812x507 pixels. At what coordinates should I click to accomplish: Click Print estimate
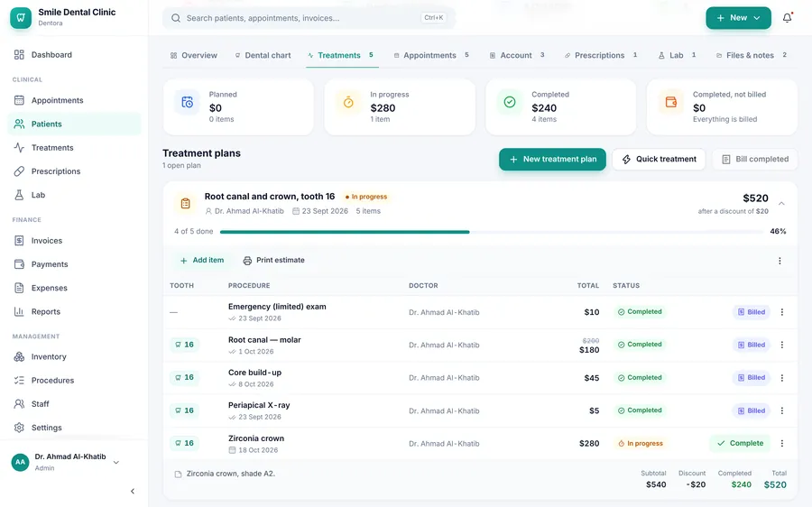pyautogui.click(x=274, y=261)
